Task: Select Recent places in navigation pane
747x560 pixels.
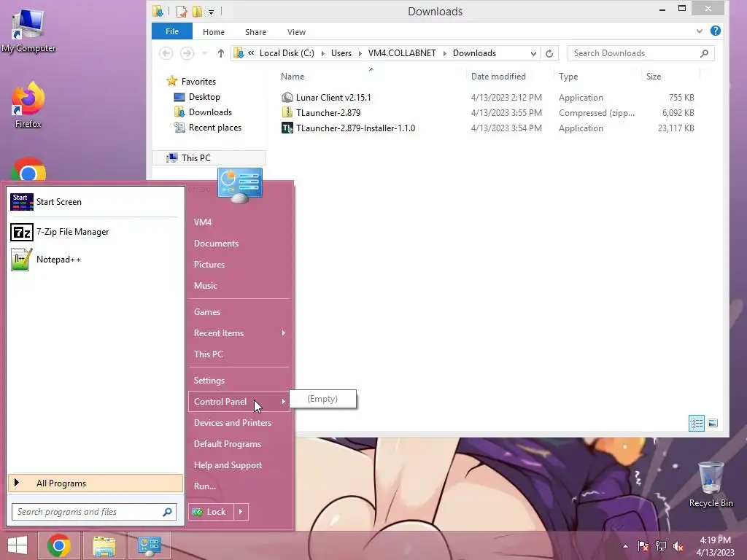Action: coord(215,128)
